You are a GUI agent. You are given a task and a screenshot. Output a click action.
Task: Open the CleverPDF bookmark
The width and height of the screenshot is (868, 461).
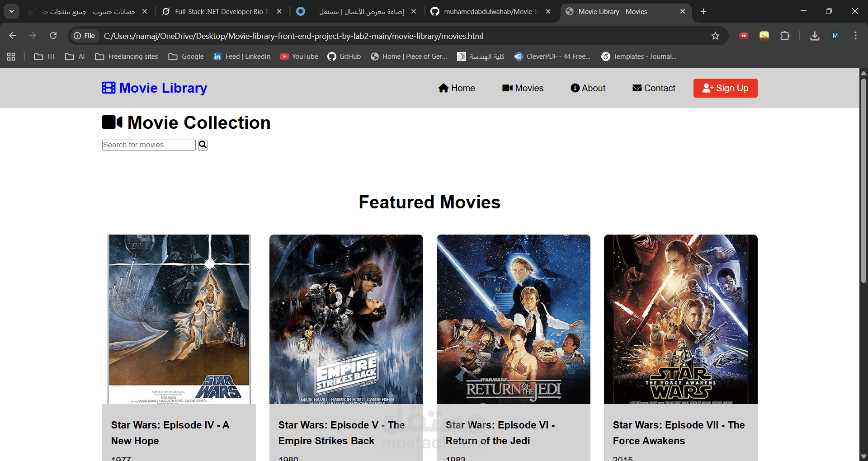pyautogui.click(x=552, y=56)
